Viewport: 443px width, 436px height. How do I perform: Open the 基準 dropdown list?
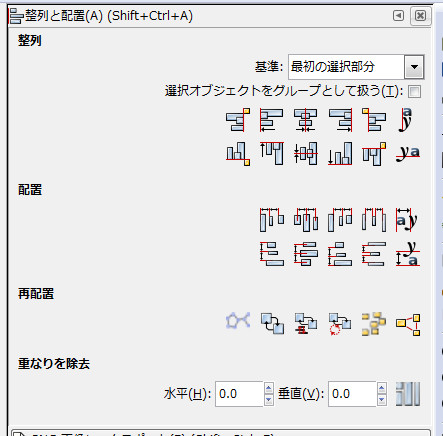(414, 67)
